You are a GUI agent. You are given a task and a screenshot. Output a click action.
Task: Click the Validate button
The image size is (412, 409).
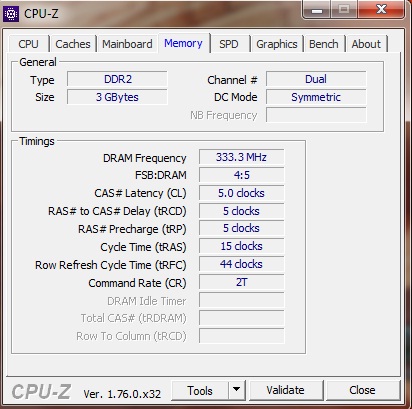coord(286,390)
